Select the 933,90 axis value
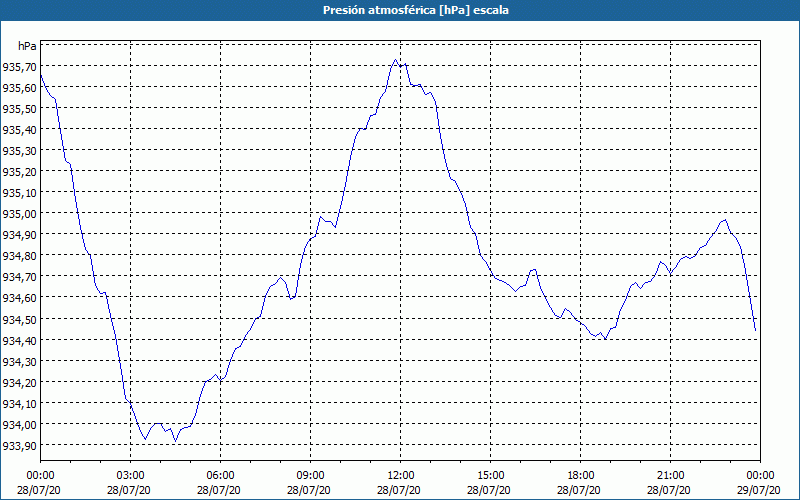800x500 pixels. tap(19, 445)
